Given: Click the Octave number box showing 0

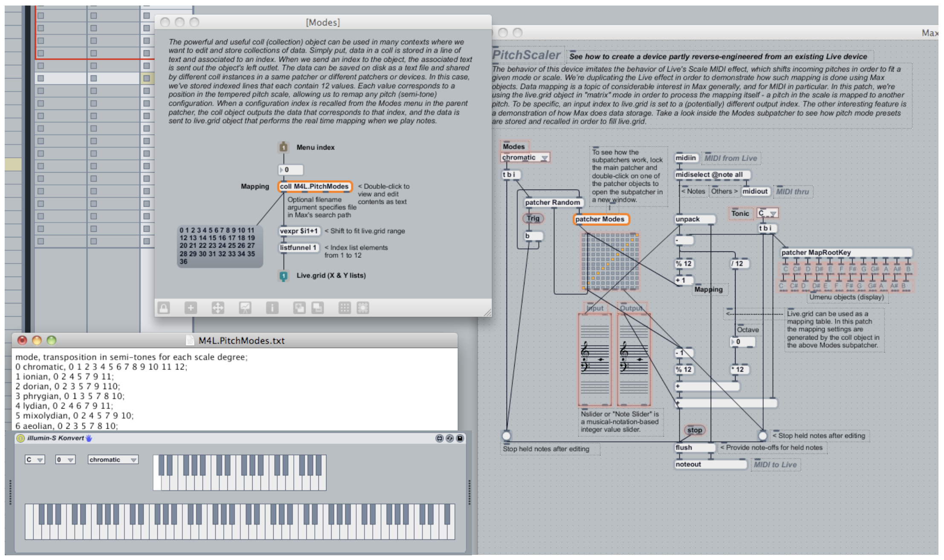Looking at the screenshot, I should 742,342.
